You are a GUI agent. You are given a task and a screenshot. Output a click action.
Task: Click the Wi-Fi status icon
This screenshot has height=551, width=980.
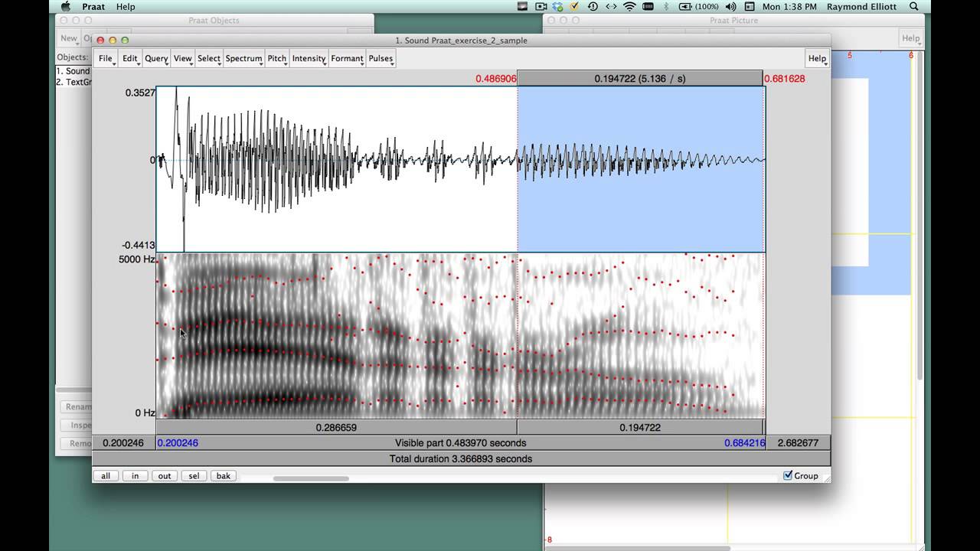pyautogui.click(x=629, y=6)
